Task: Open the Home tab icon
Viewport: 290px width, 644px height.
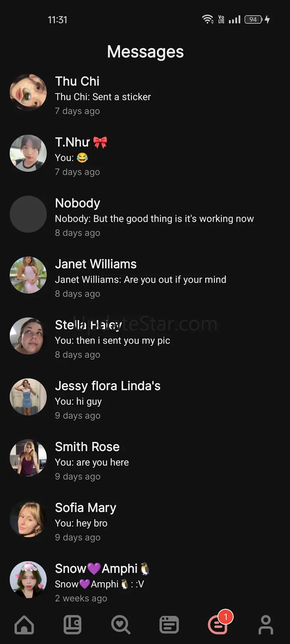Action: click(24, 624)
